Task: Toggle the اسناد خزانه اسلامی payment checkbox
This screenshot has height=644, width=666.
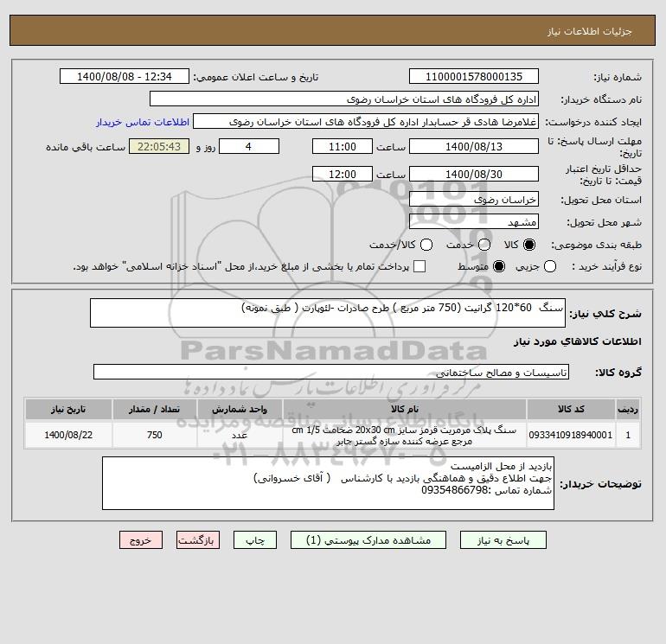Action: click(x=419, y=266)
